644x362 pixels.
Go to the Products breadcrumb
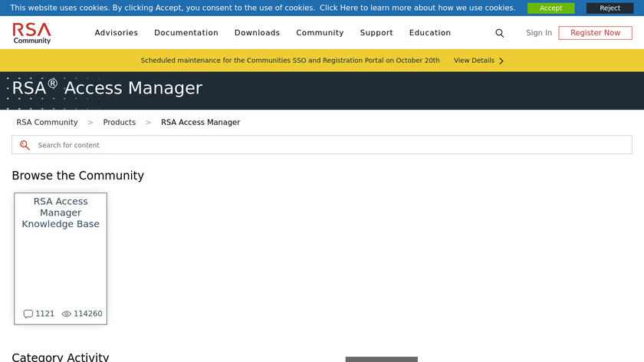(119, 123)
